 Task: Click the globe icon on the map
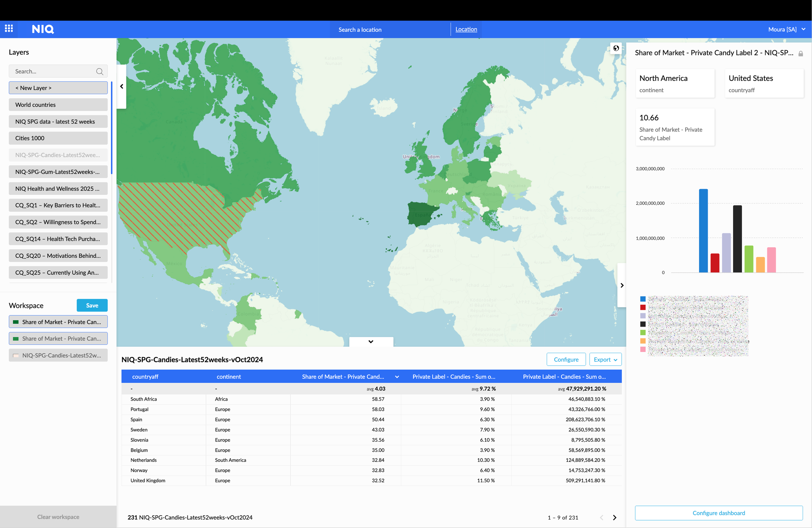point(615,48)
